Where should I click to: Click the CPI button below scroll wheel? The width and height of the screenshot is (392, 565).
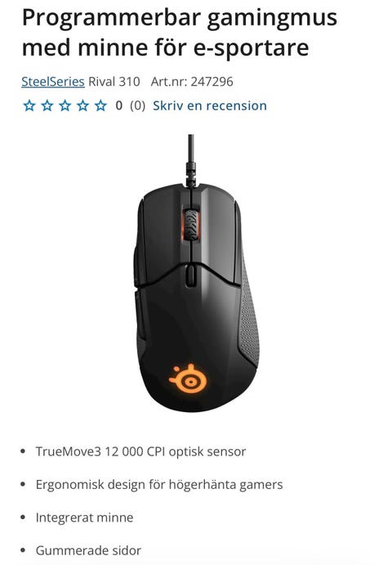(x=191, y=276)
